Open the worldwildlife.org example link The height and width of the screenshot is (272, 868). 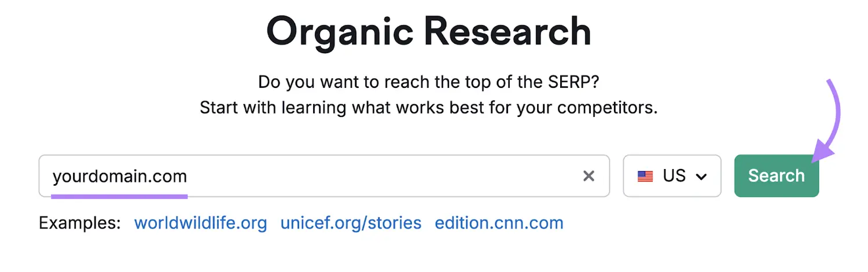(200, 223)
